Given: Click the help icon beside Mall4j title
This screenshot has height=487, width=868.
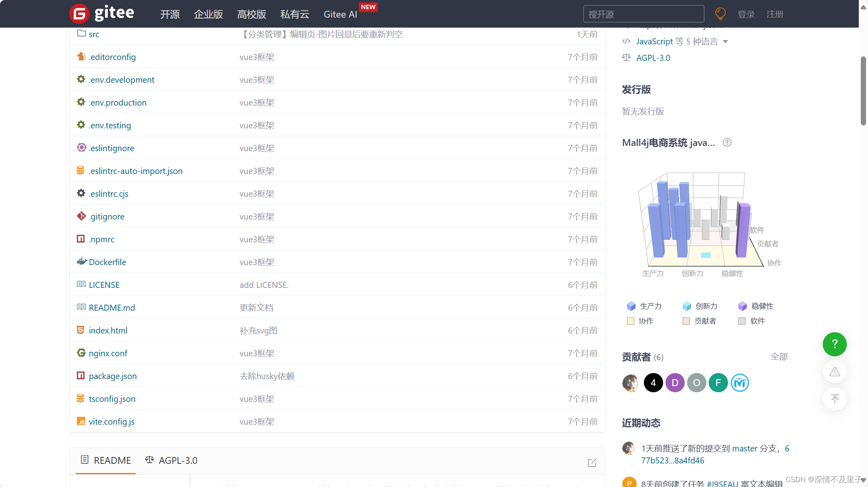Looking at the screenshot, I should [727, 143].
